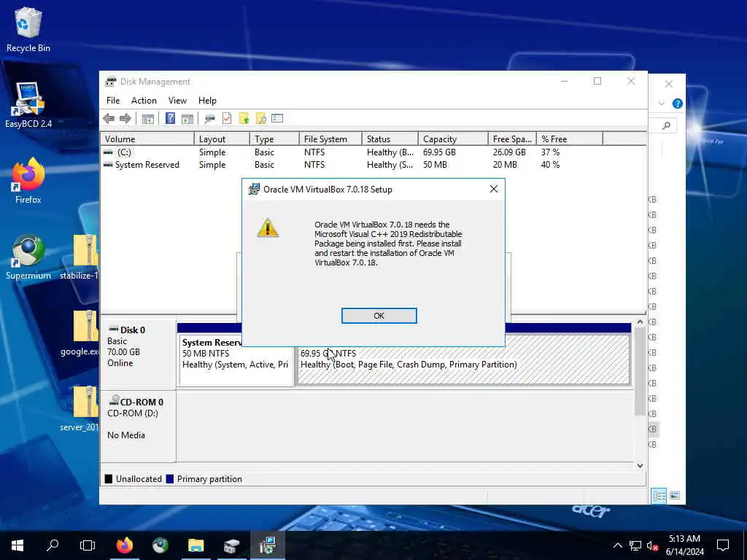Sort by the % Free column header

coord(570,139)
